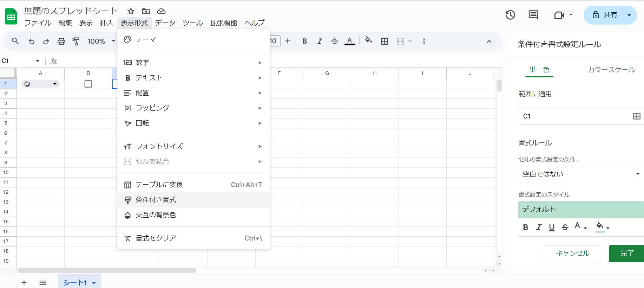Expand the ラッピング submenu

coord(193,108)
